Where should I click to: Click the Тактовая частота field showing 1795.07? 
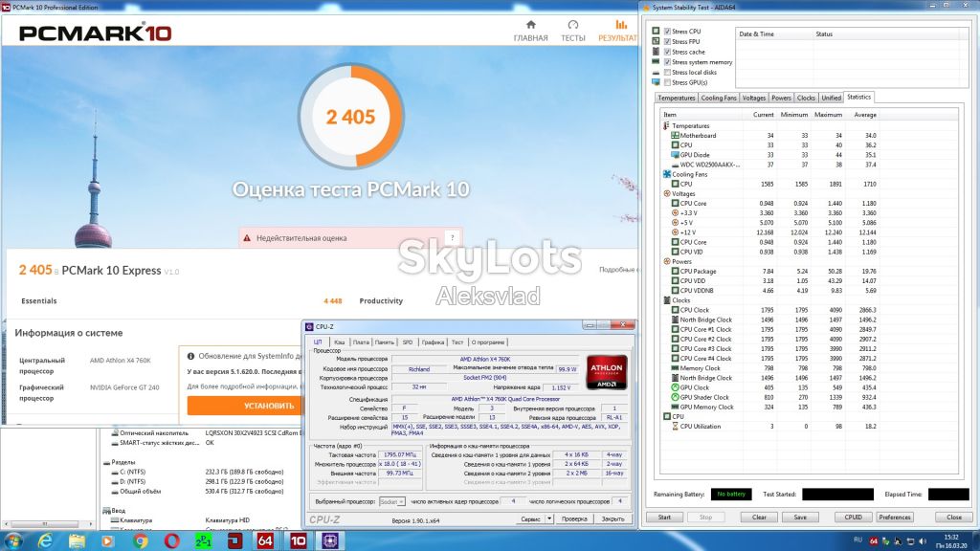399,454
